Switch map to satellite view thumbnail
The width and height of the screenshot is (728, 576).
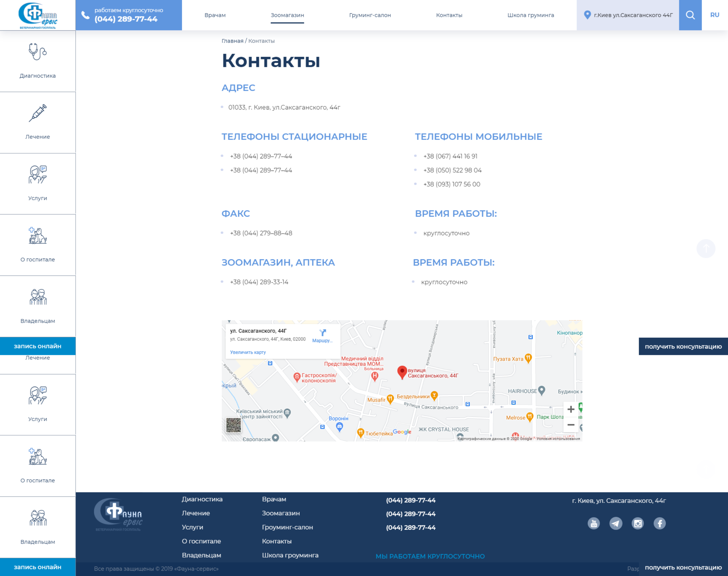233,425
